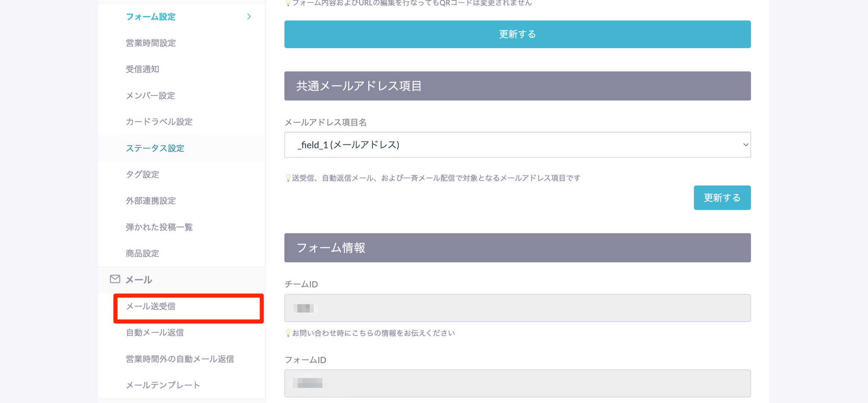
Task: Open the highlighted メール送受信 item
Action: pos(150,306)
